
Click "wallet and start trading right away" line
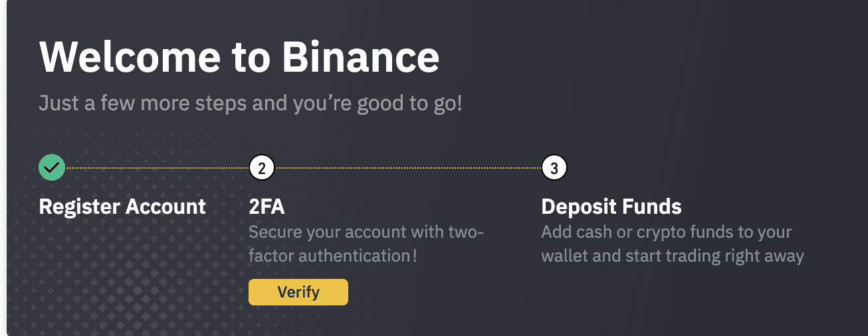[x=673, y=255]
